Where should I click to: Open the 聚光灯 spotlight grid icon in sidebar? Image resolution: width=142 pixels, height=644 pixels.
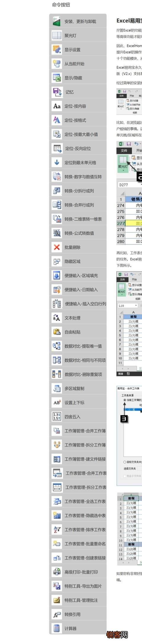coord(57,35)
